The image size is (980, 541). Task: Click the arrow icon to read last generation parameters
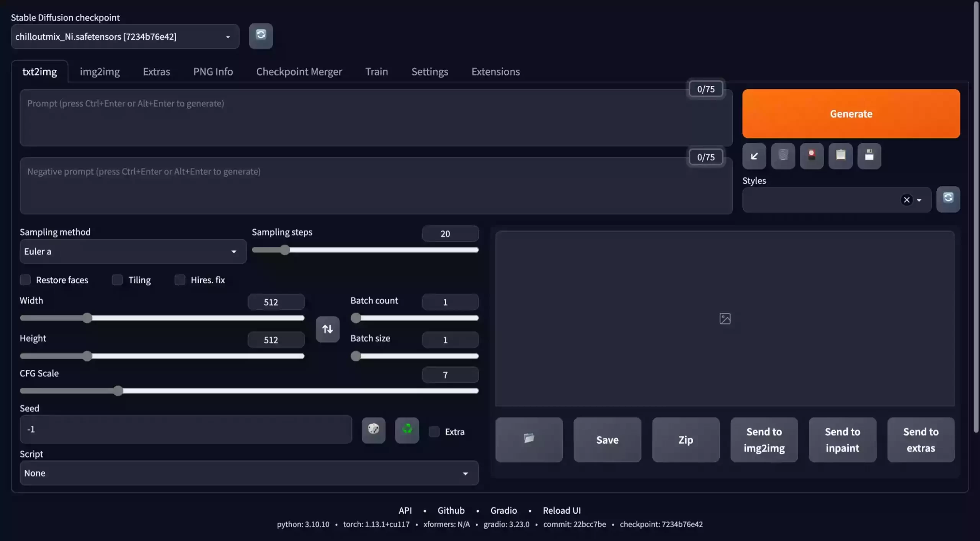(x=754, y=156)
